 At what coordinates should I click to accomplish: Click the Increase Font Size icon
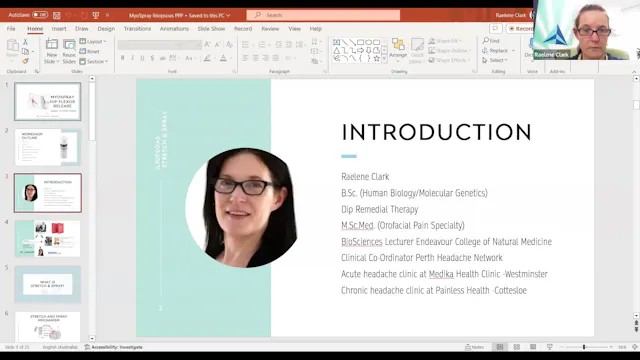coord(207,44)
